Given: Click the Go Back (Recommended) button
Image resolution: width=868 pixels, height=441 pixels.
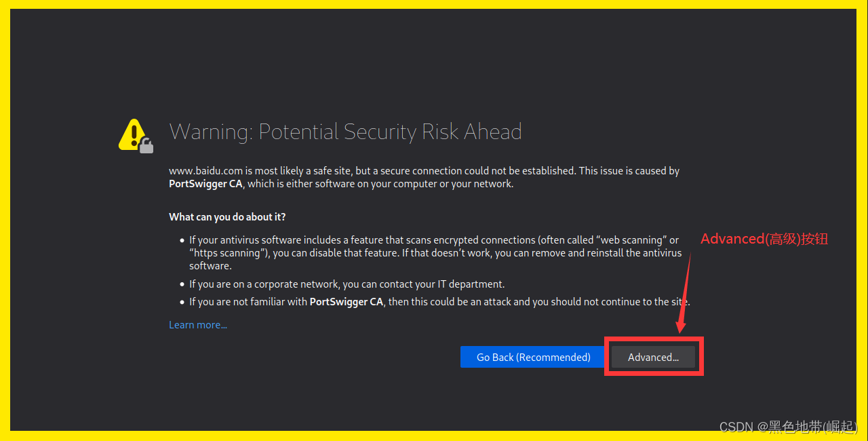Looking at the screenshot, I should 533,357.
